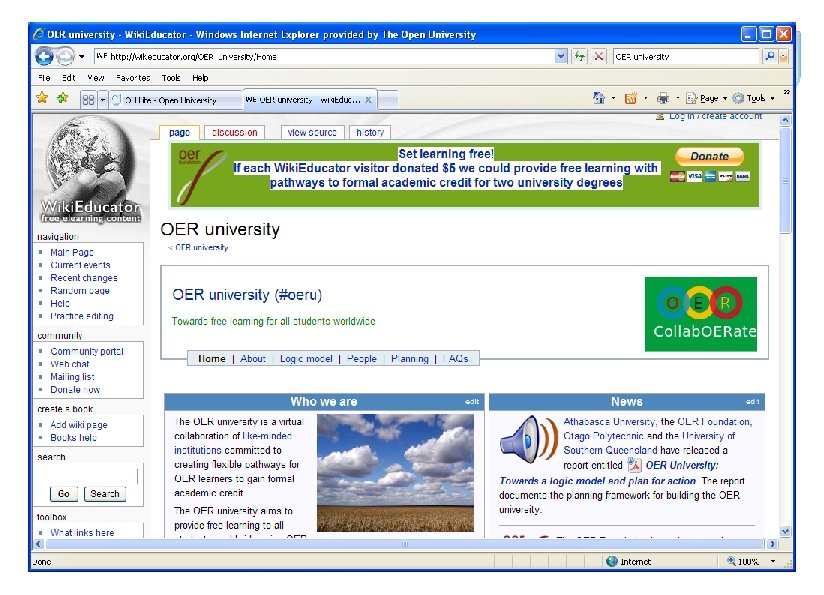
Task: Open the Help menu
Action: pyautogui.click(x=200, y=78)
